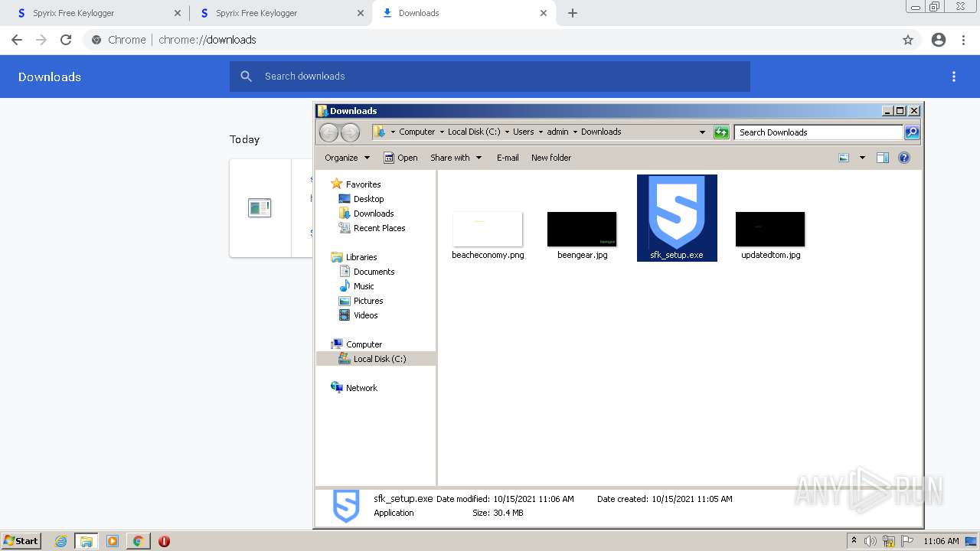Click the Chrome address bar
This screenshot has width=980, height=551.
pos(490,40)
